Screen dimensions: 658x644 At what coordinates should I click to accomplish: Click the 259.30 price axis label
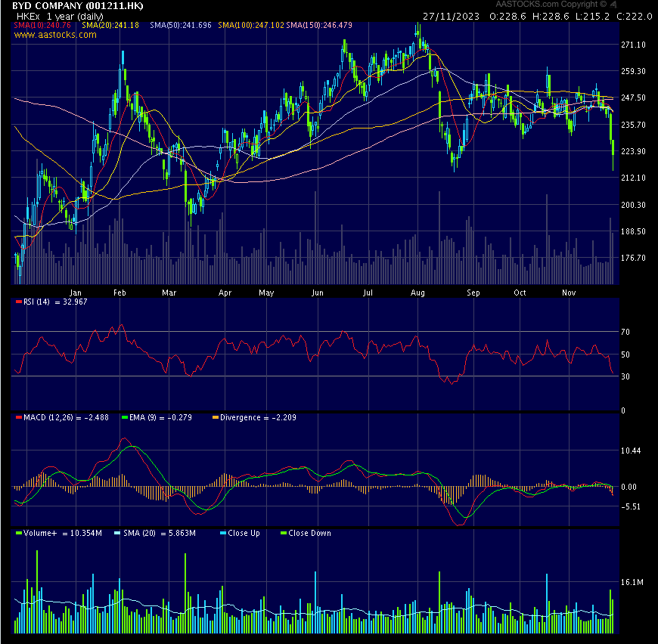[633, 71]
